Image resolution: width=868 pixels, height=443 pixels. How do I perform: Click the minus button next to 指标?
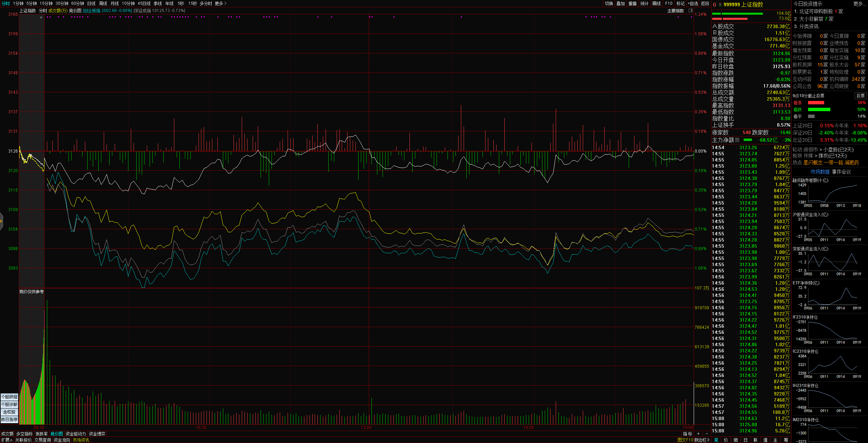tap(707, 434)
